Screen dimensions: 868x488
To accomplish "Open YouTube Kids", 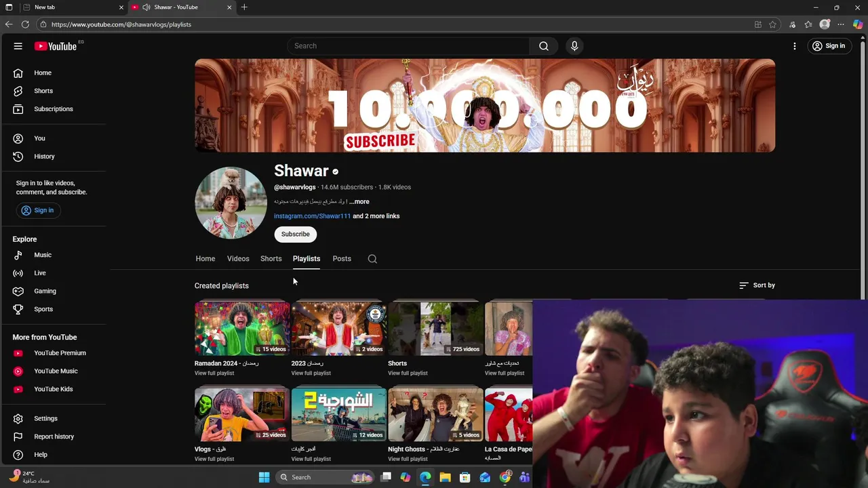I will pos(54,389).
